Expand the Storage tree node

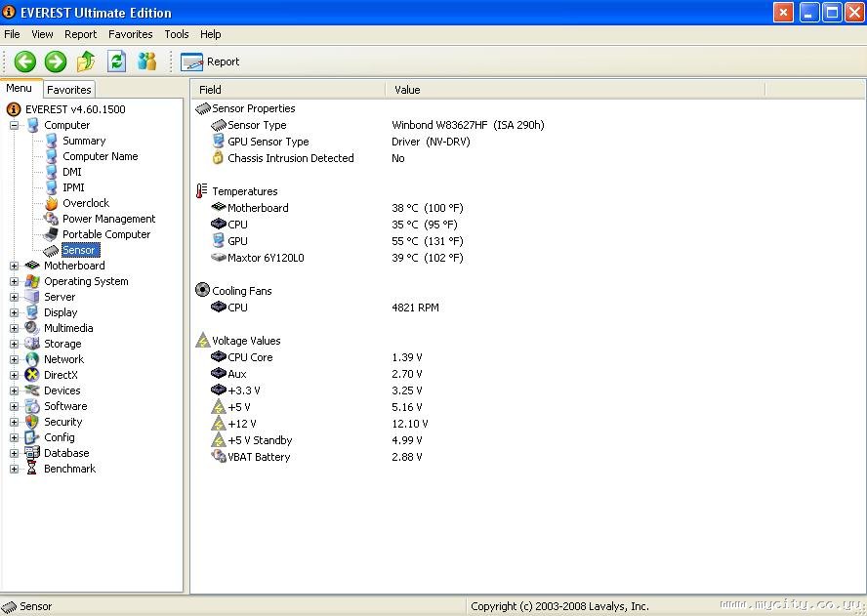point(14,344)
